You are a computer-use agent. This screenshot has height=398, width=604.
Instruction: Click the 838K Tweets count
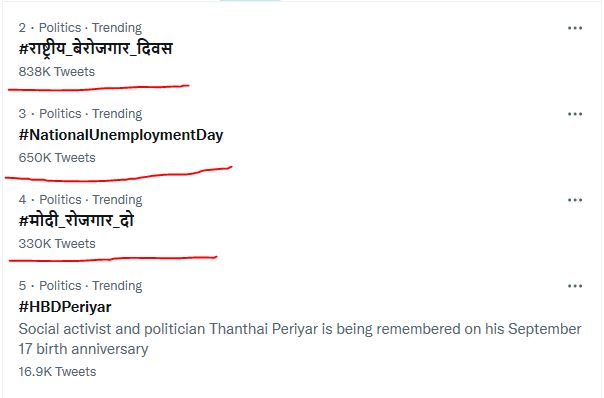click(57, 72)
